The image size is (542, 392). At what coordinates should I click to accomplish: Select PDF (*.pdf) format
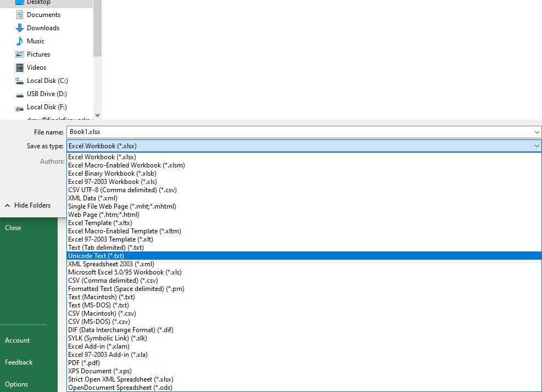click(x=304, y=363)
